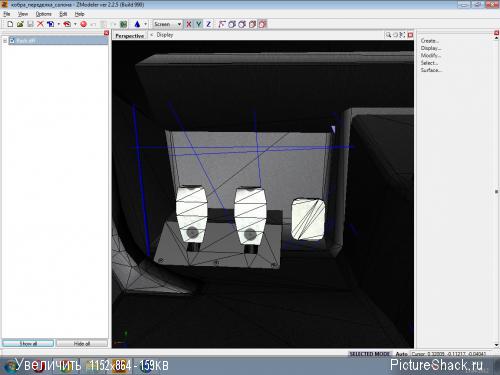Toggle SELECTED MODE in status bar
Image resolution: width=500 pixels, height=375 pixels.
369,354
